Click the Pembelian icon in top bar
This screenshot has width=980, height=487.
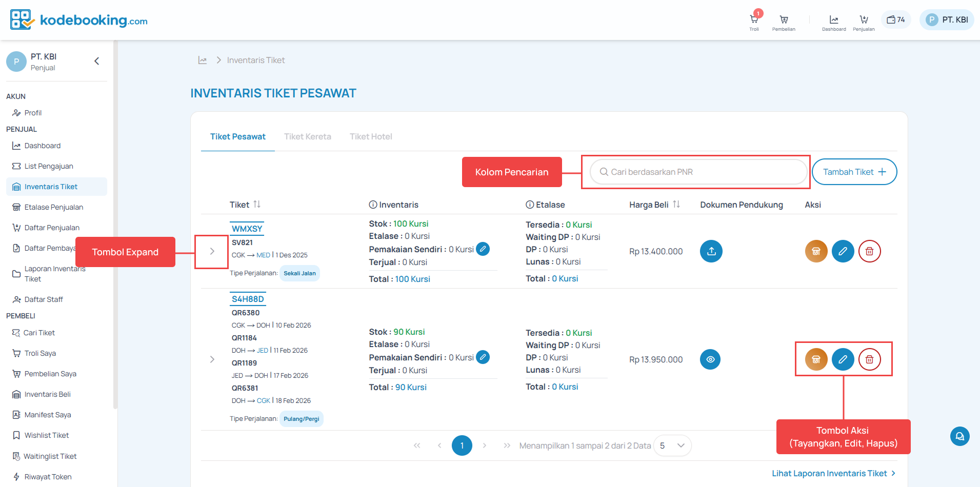(784, 21)
